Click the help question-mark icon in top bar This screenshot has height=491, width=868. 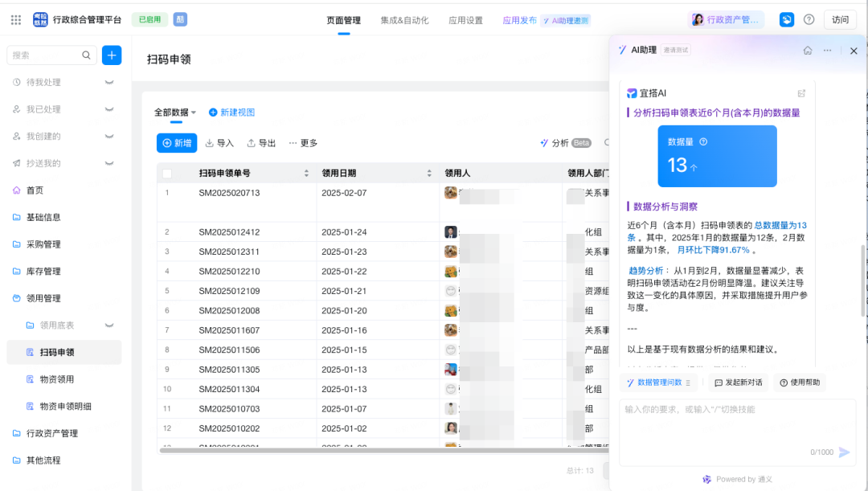tap(809, 18)
